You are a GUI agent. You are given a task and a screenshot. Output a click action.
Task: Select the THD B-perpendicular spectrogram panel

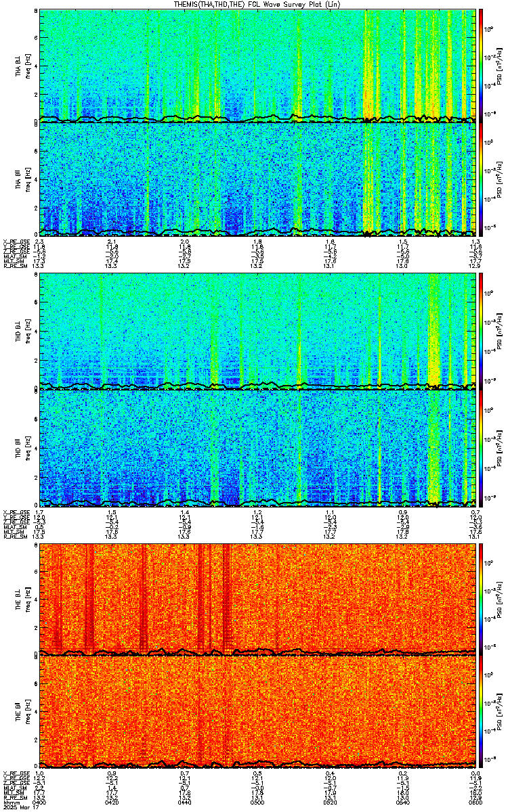(257, 330)
